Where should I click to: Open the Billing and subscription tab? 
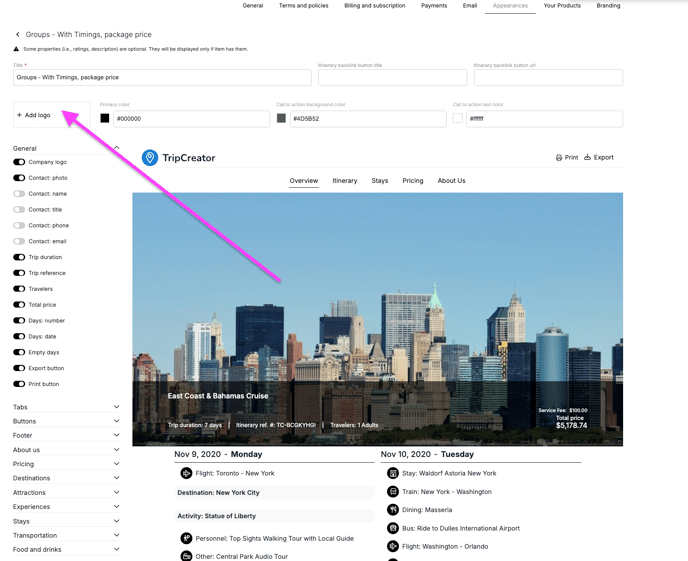click(375, 6)
